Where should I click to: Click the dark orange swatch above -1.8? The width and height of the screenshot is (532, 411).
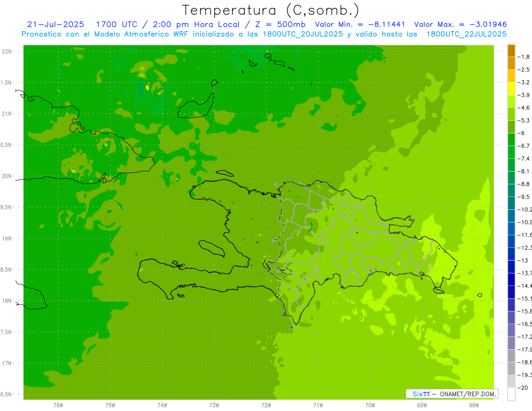(511, 51)
